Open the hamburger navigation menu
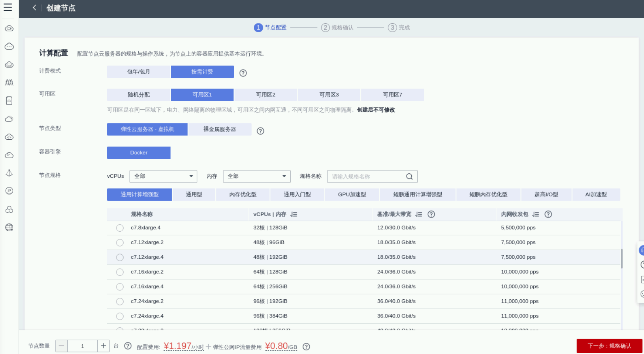 (x=8, y=7)
